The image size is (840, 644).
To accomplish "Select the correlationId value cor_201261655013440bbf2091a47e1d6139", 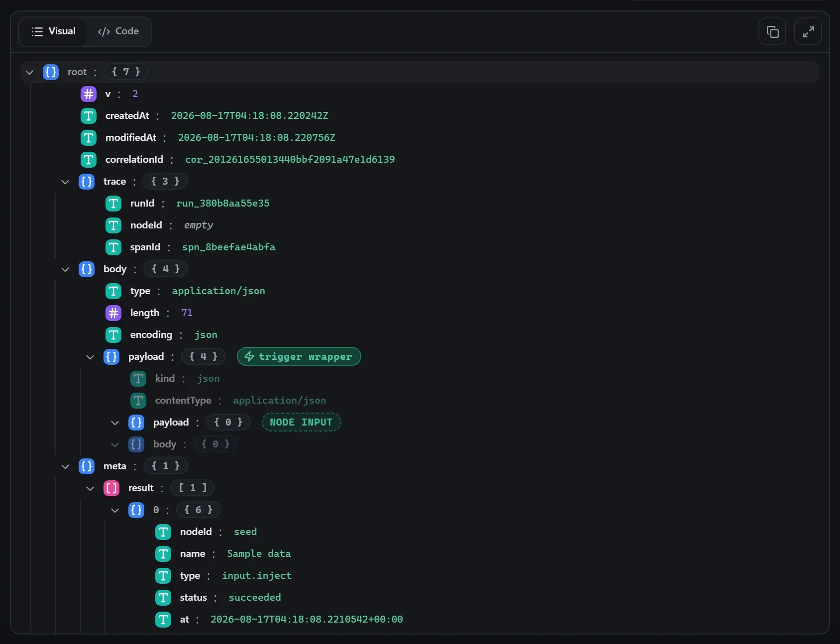I will point(290,159).
